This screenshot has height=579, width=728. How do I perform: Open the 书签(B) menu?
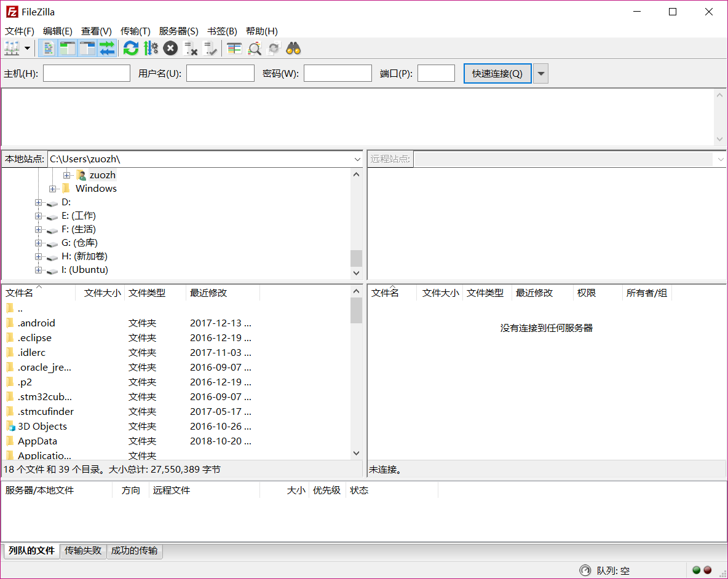coord(222,31)
